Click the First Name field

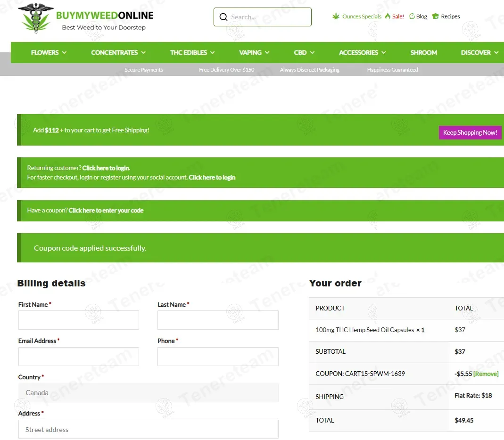[79, 320]
